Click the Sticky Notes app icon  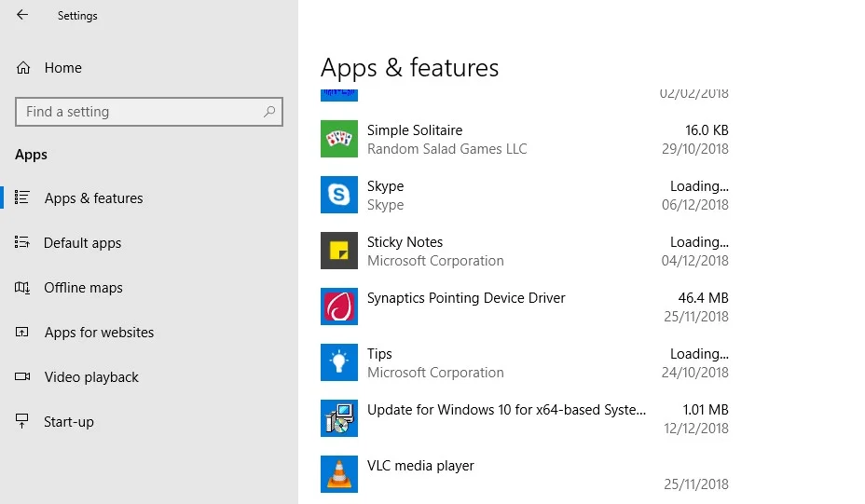pos(339,251)
